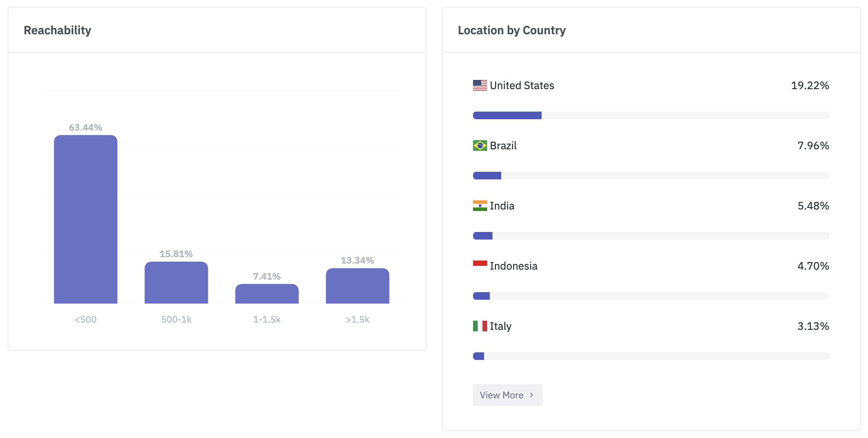Click the Italy percentage progress bar
The width and height of the screenshot is (868, 438).
[x=651, y=356]
